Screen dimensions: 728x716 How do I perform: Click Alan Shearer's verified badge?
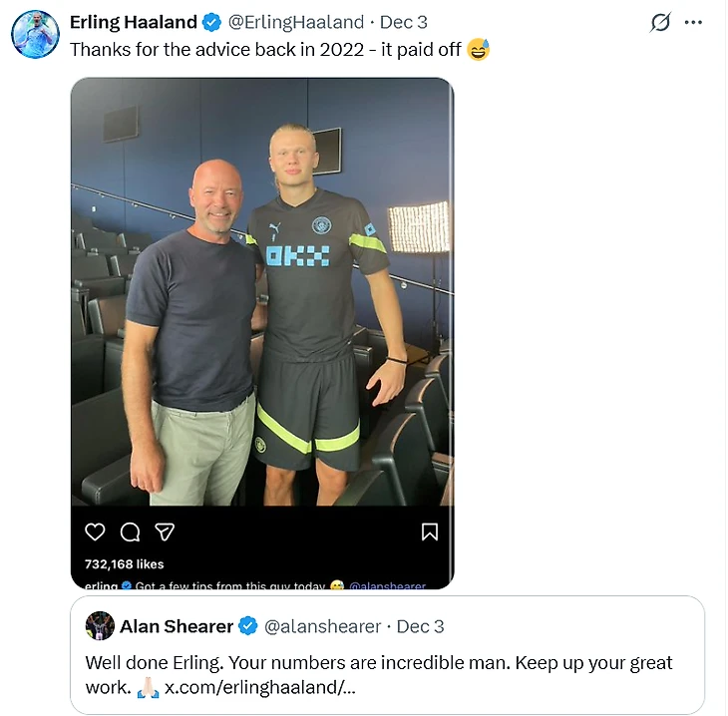pyautogui.click(x=248, y=626)
